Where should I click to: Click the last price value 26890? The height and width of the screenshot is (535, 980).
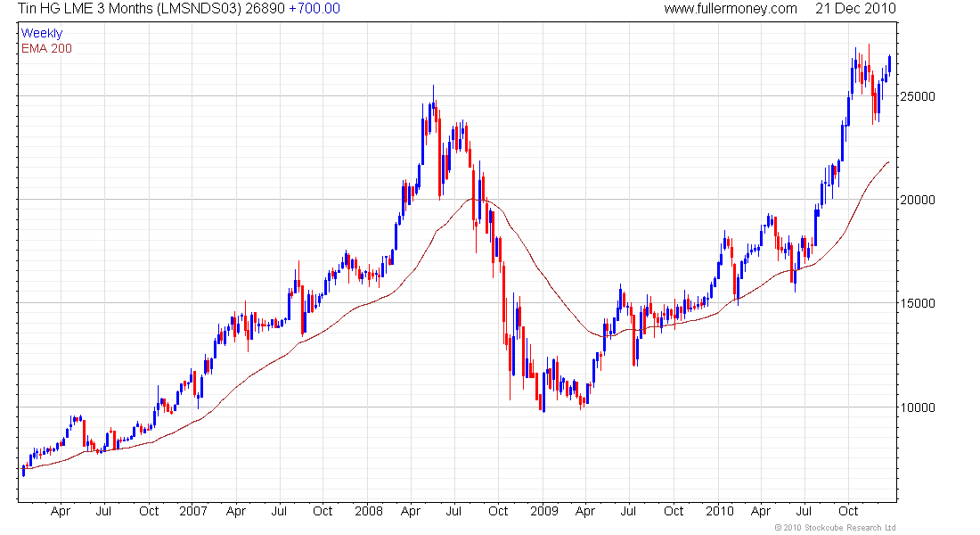pyautogui.click(x=265, y=9)
